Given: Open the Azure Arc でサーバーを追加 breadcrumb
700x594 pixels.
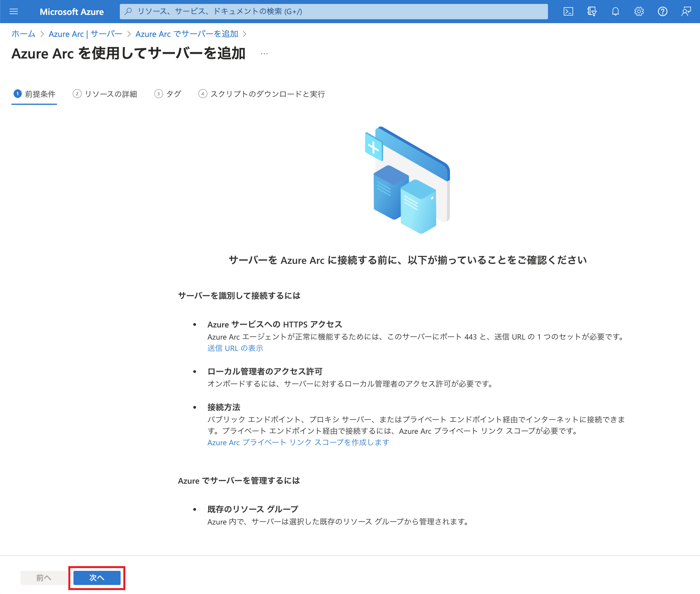Looking at the screenshot, I should (187, 34).
